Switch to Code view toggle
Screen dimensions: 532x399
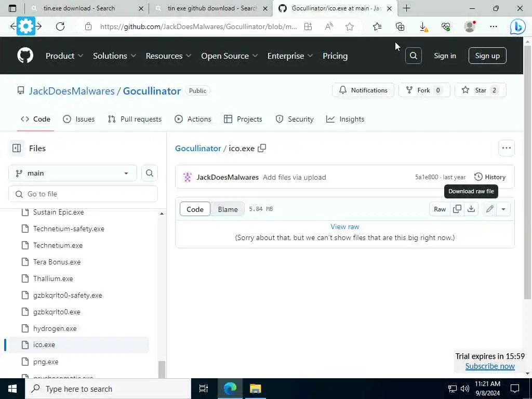[195, 209]
